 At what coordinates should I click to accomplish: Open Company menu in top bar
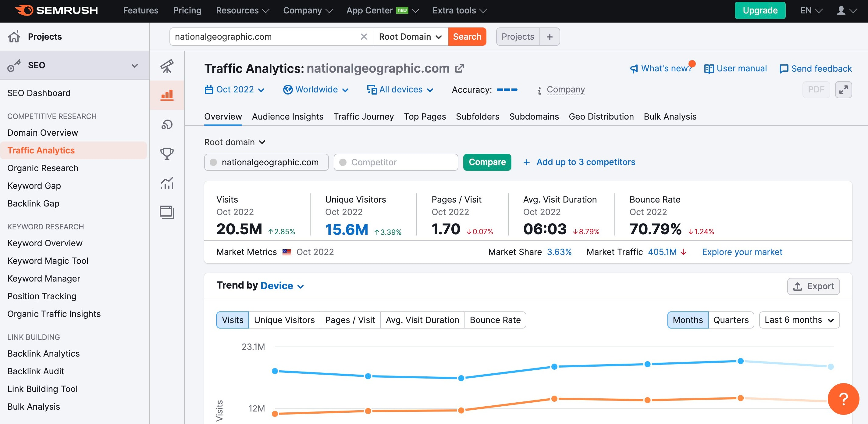point(308,10)
